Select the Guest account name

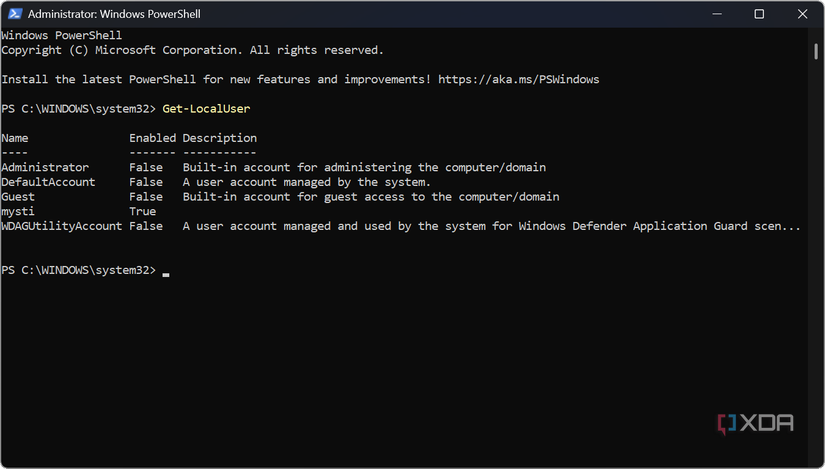tap(18, 197)
